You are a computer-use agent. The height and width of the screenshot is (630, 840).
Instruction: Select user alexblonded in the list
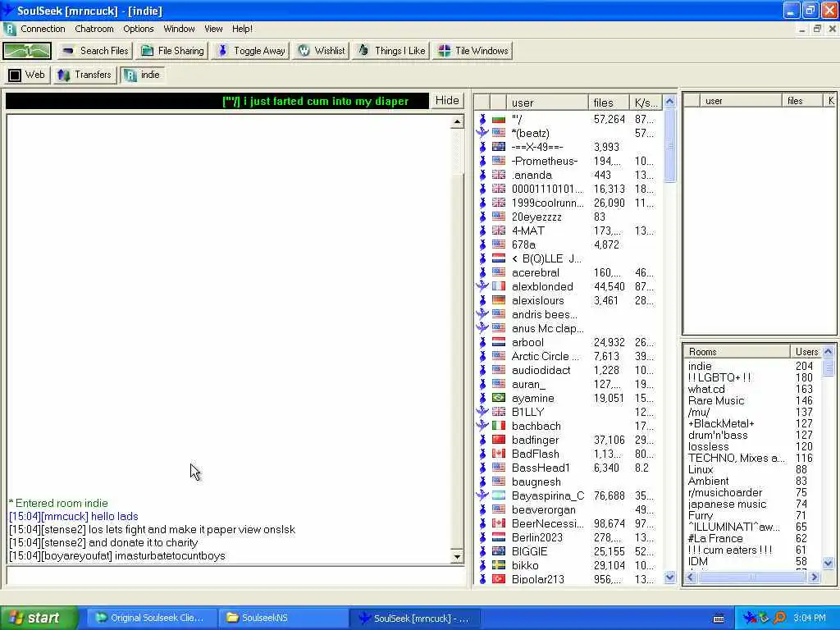(542, 286)
